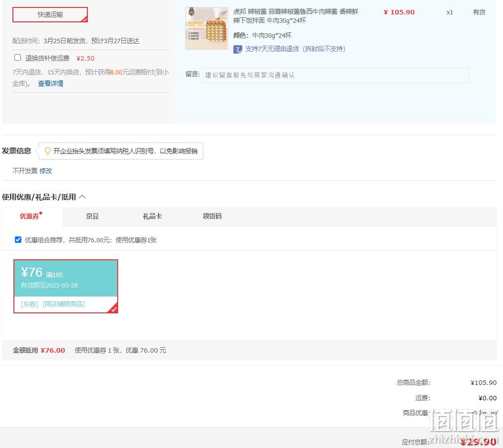Select the ¥76 满105 coupon card

[66, 286]
